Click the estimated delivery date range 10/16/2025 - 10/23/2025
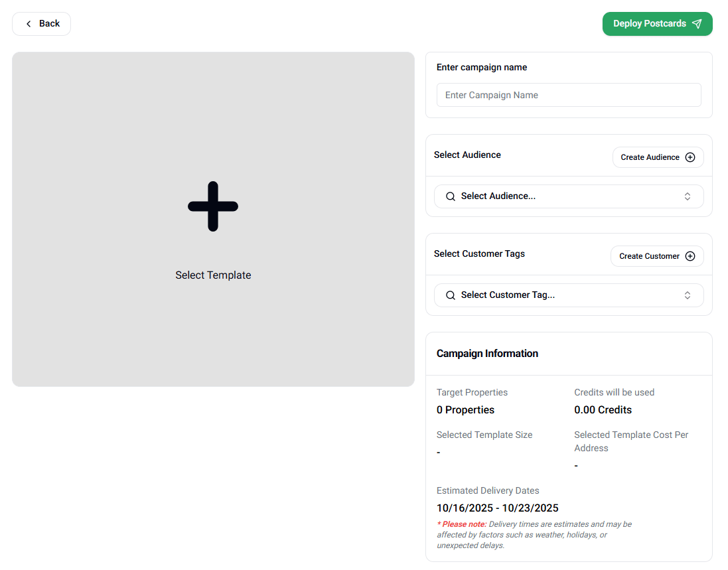The height and width of the screenshot is (570, 728). pos(497,508)
